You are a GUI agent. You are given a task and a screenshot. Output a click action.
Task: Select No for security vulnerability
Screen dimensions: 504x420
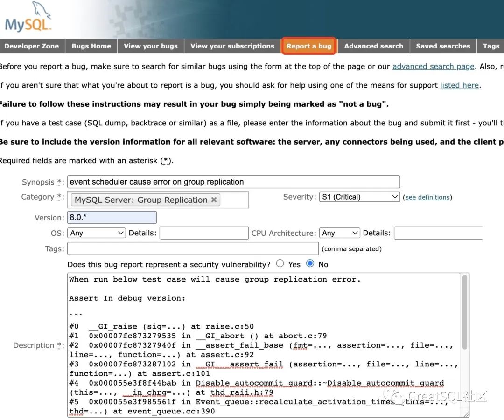pos(310,263)
